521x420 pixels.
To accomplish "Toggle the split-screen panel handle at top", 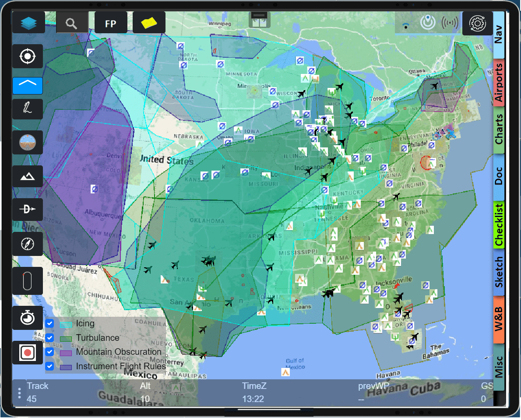I will pos(260,20).
